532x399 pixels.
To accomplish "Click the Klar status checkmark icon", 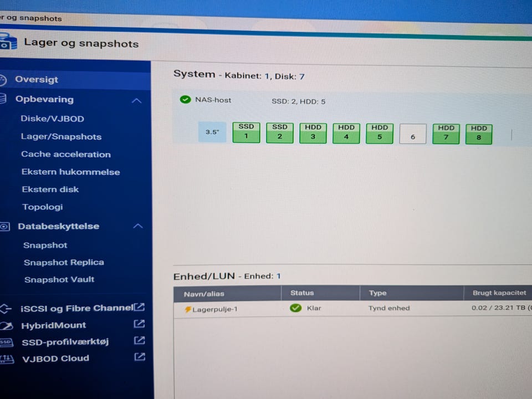I will click(x=296, y=308).
